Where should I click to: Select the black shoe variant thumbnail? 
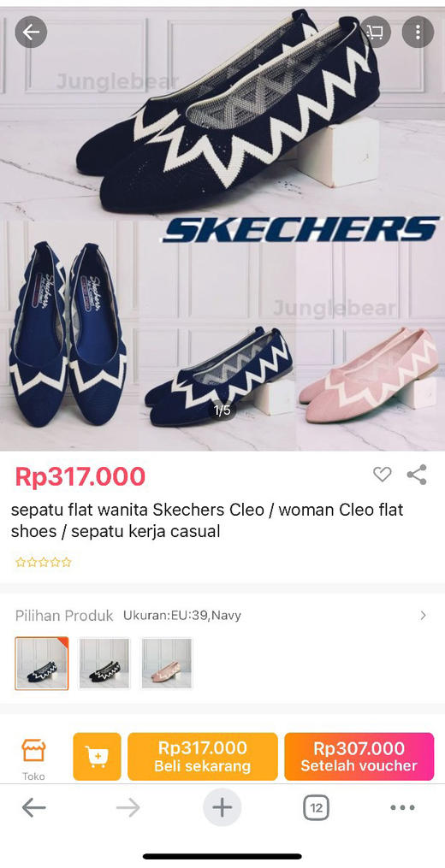tap(104, 663)
